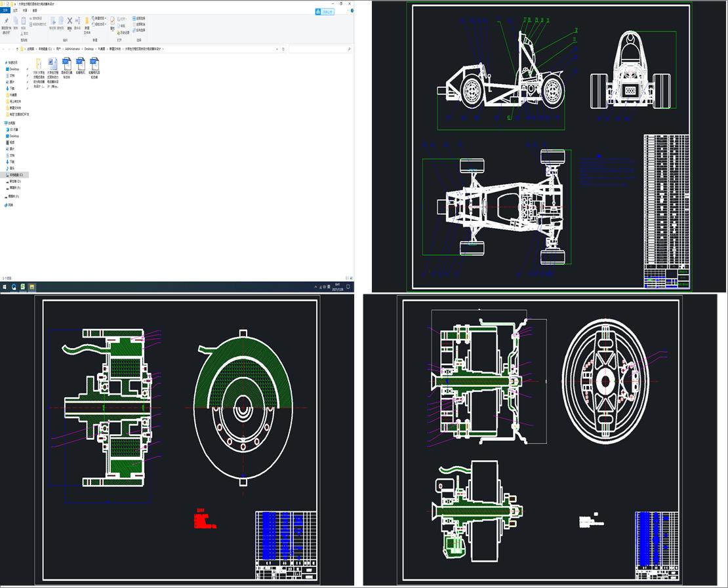Click Select all in Select group
This screenshot has height=588, width=728.
139,18
